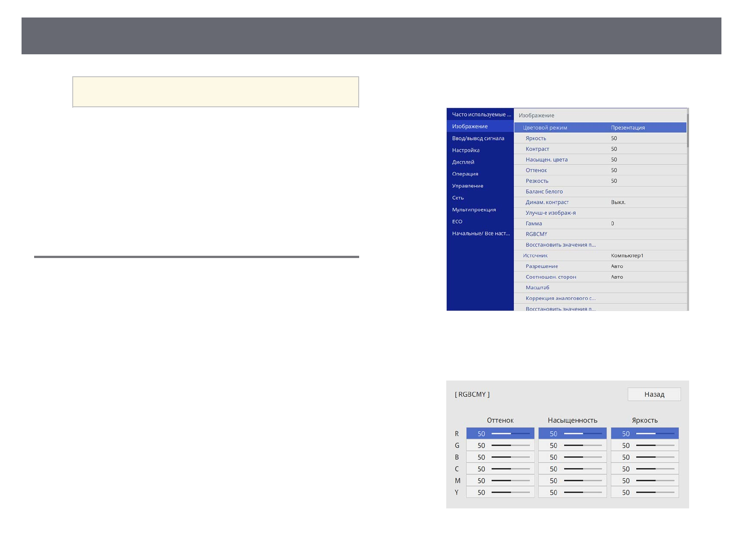This screenshot has height=534, width=756.
Task: Open the Сеть menu category
Action: (457, 198)
